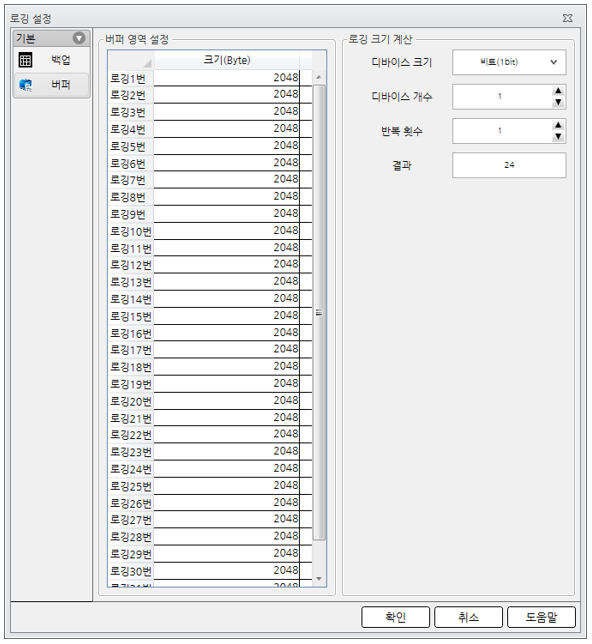Click the table select-all corner cell

[131, 60]
